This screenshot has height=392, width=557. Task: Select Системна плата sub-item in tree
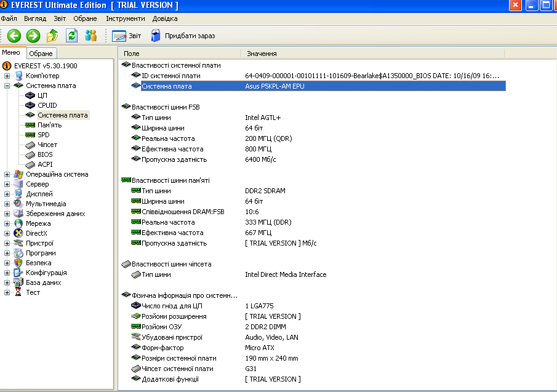pyautogui.click(x=63, y=115)
